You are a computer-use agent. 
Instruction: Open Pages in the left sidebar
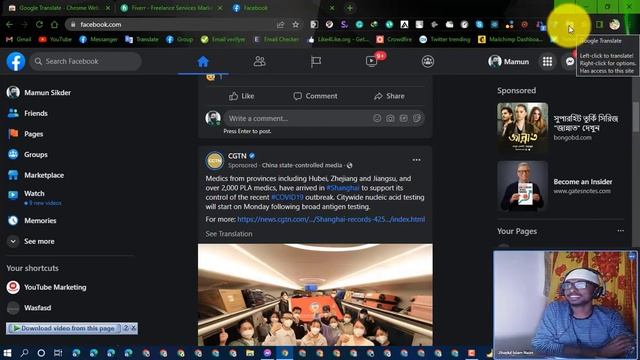(x=25, y=134)
